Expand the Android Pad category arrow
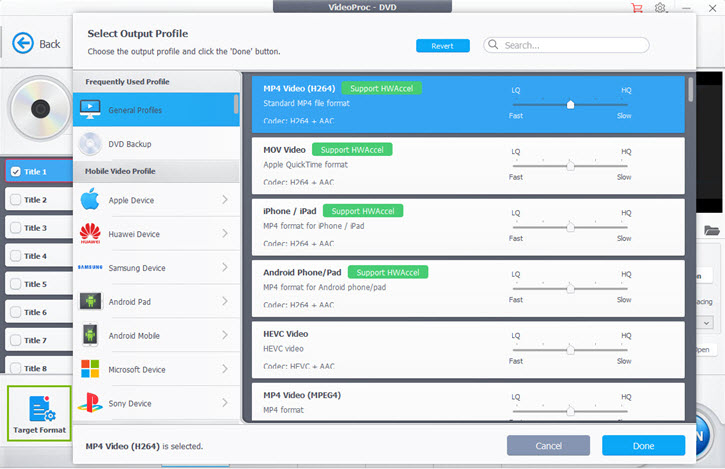725x469 pixels. point(224,302)
